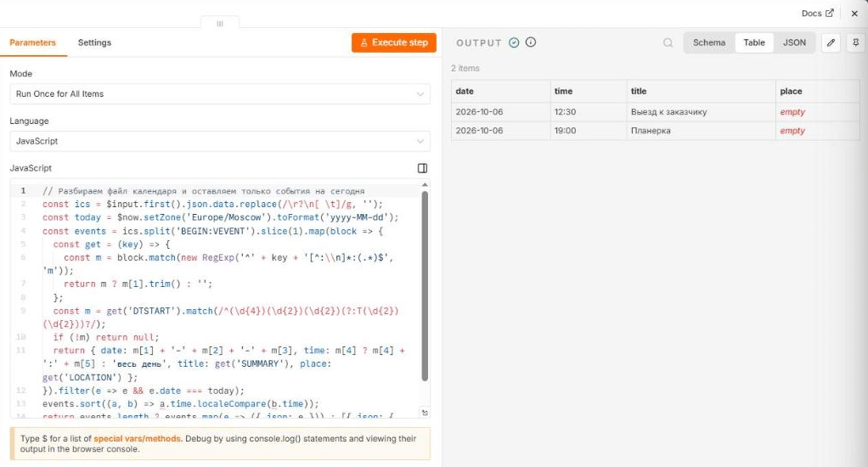The image size is (868, 467).
Task: Open the Docs external link
Action: click(818, 14)
